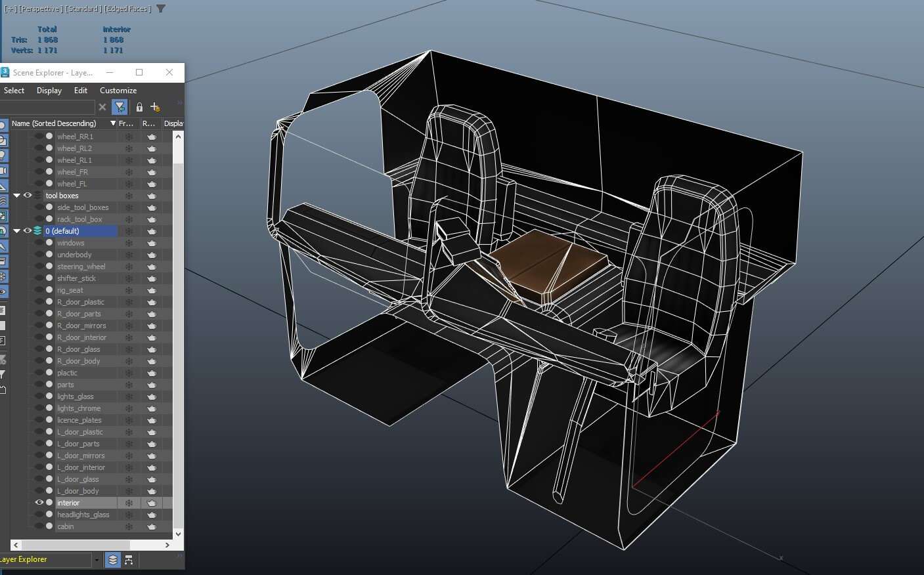Switch to Sort by Layer mode icon

(x=113, y=560)
